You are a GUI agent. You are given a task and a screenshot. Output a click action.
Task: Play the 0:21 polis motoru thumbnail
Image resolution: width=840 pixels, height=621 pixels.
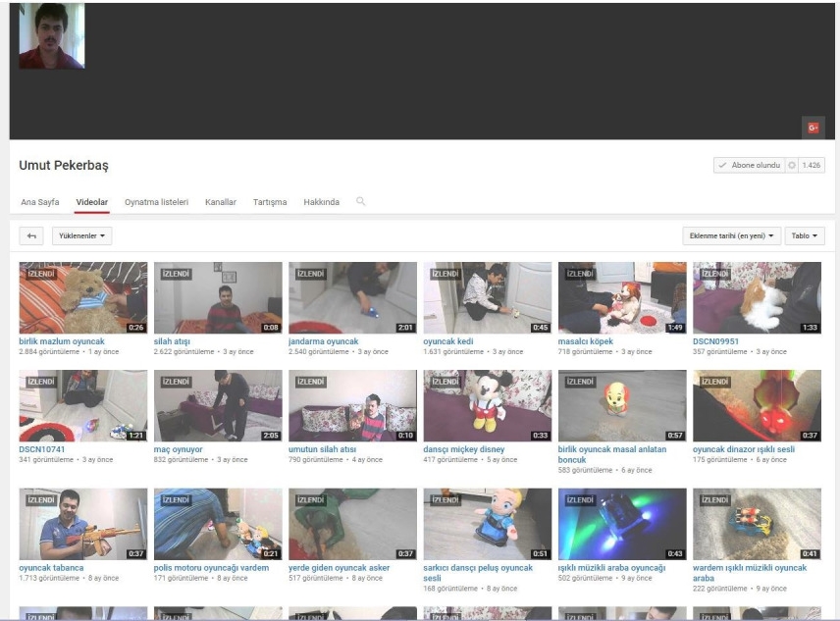(218, 524)
